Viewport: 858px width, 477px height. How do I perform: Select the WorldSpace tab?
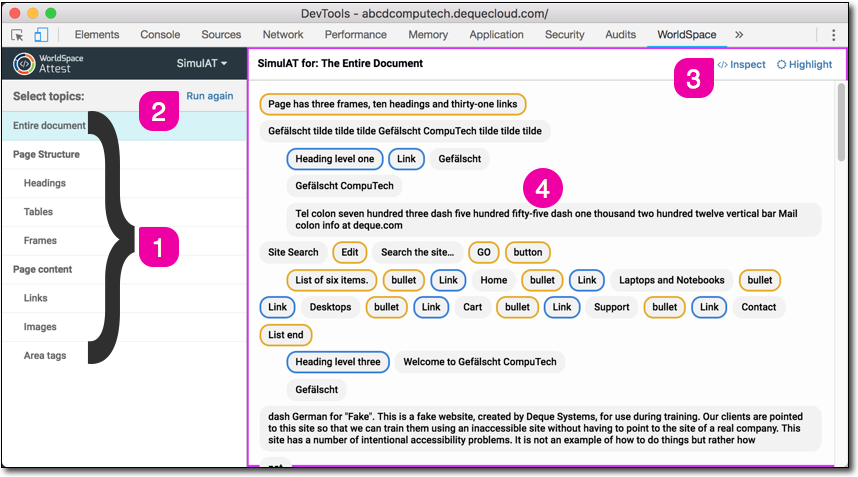click(687, 34)
